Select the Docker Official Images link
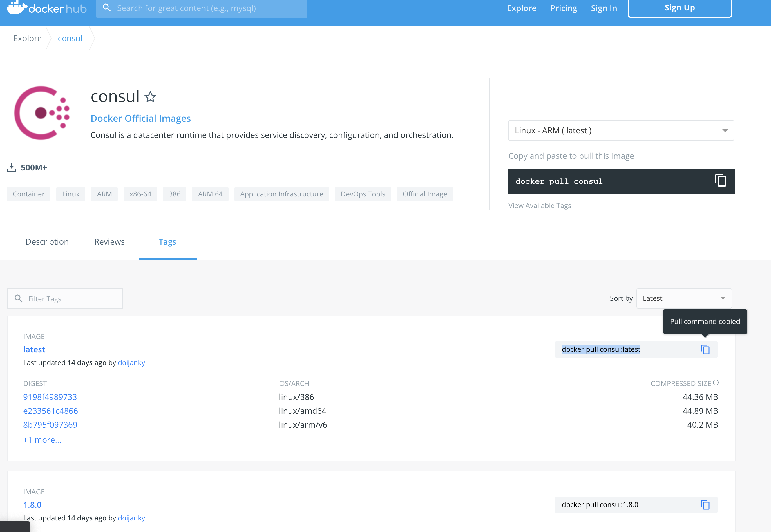This screenshot has height=532, width=771. (x=140, y=118)
